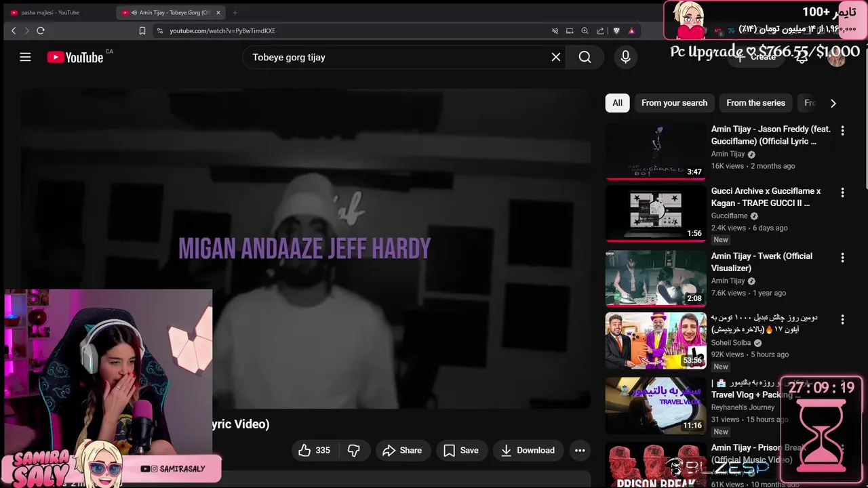Open the YouTube guide hamburger menu
Image resolution: width=868 pixels, height=488 pixels.
[x=25, y=57]
